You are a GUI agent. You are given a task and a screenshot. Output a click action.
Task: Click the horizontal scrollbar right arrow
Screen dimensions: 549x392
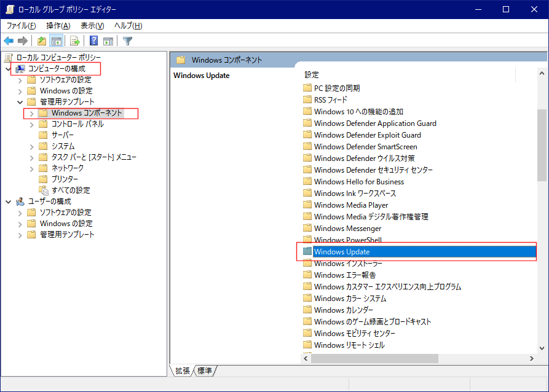(532, 358)
